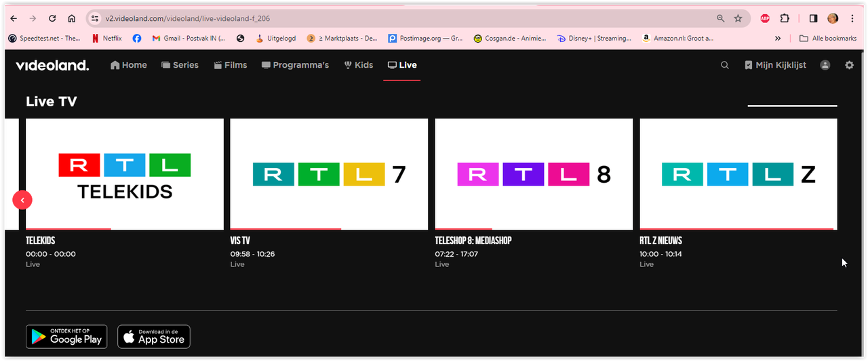The width and height of the screenshot is (868, 361).
Task: Open the Cosgan.de bookmark
Action: [x=510, y=39]
